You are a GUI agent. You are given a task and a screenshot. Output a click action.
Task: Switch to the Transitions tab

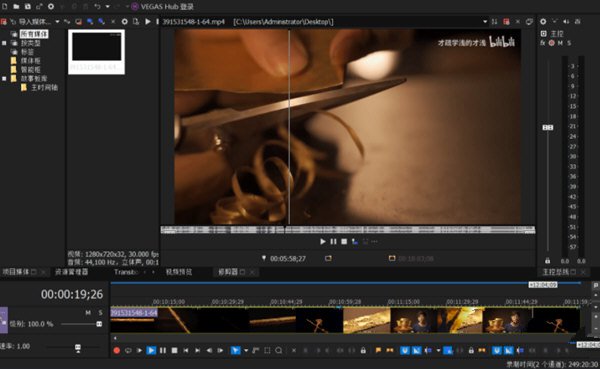pos(126,272)
